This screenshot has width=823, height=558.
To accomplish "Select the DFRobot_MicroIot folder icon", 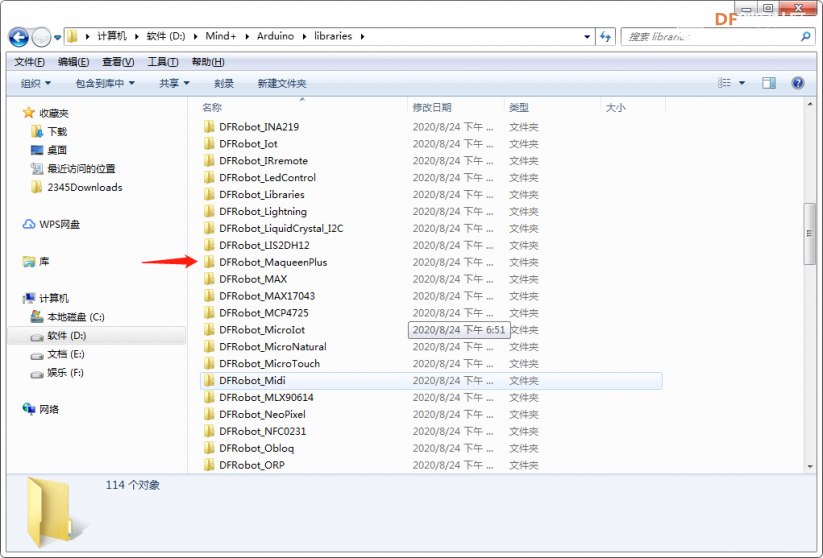I will [209, 329].
